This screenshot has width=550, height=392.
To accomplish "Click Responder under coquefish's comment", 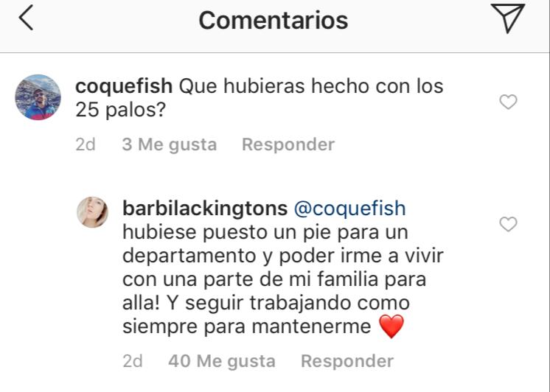I will click(288, 144).
